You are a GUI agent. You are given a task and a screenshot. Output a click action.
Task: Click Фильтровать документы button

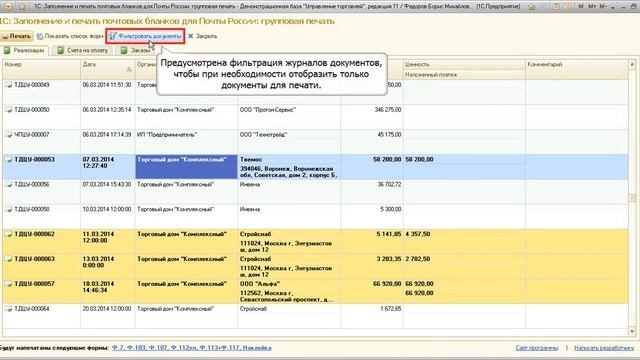click(x=145, y=36)
